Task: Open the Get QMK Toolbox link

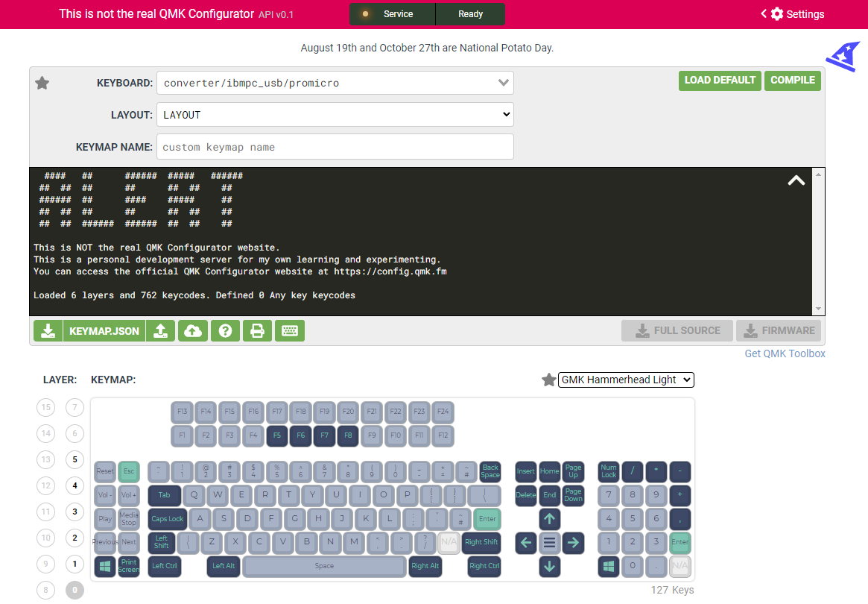Action: [785, 353]
